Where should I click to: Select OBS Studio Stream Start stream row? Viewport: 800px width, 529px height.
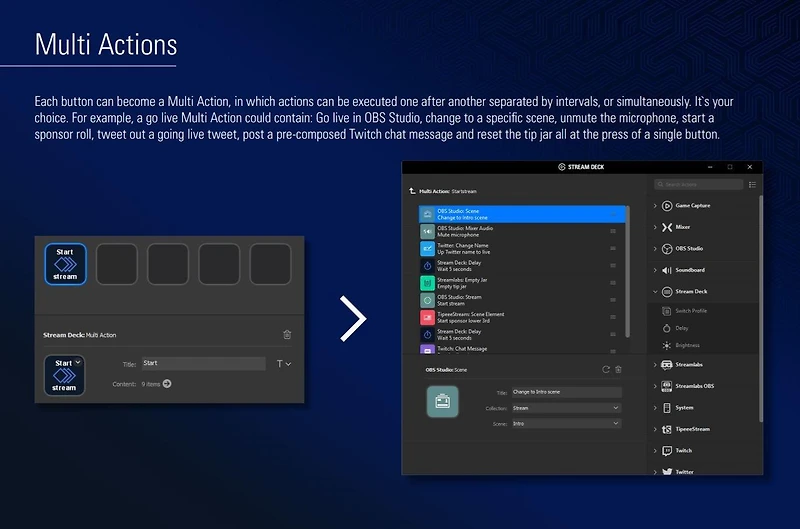coord(522,300)
